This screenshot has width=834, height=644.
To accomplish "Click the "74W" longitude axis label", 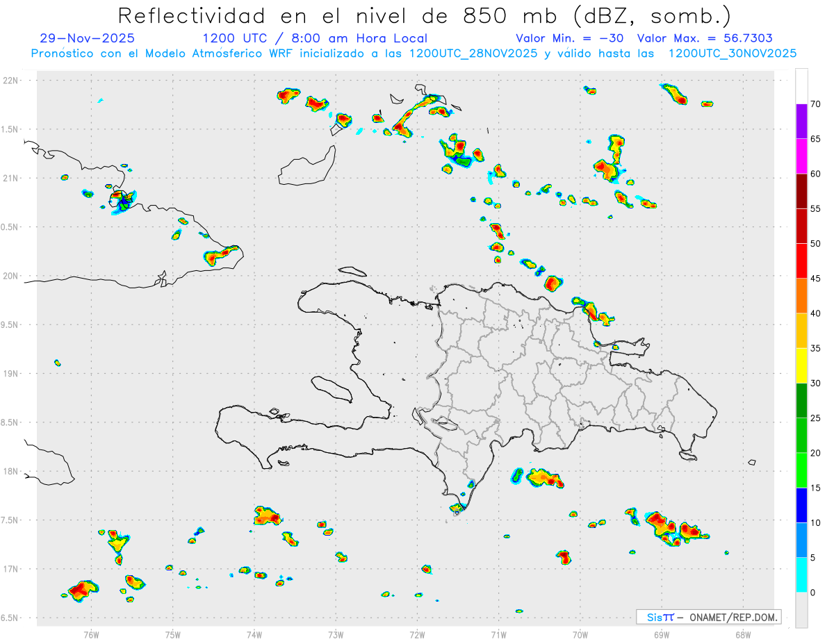I will coord(254,634).
